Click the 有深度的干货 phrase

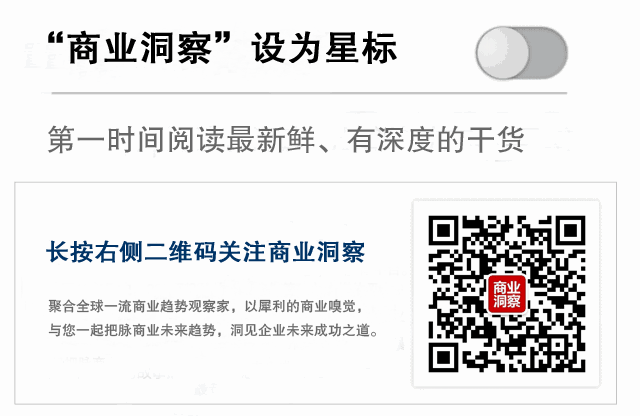pyautogui.click(x=436, y=140)
